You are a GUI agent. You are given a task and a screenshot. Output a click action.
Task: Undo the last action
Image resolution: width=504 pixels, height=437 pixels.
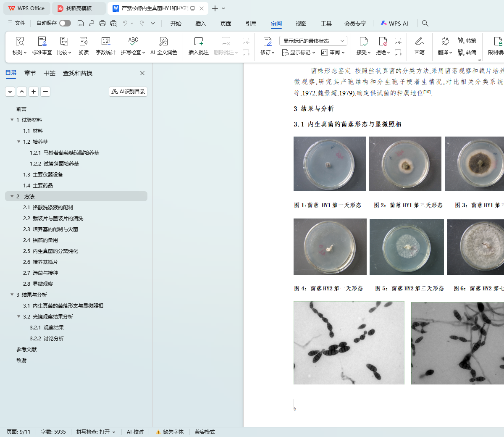(x=125, y=23)
